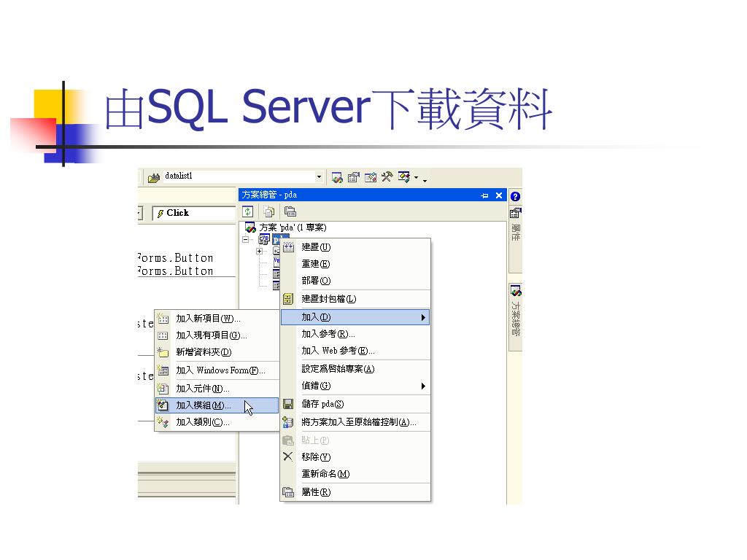
Task: Choose 建置(U) from context menu
Action: [355, 247]
